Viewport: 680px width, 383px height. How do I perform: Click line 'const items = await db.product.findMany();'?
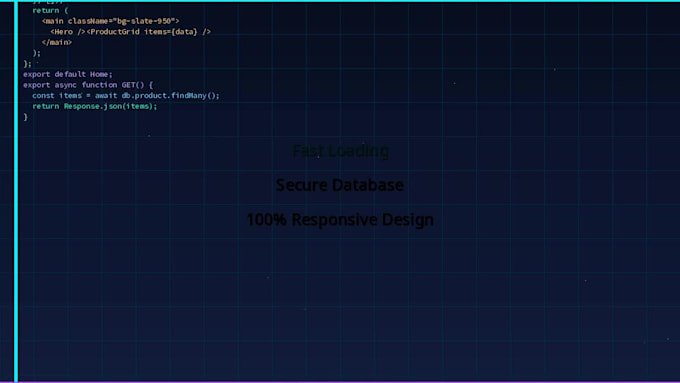[126, 95]
